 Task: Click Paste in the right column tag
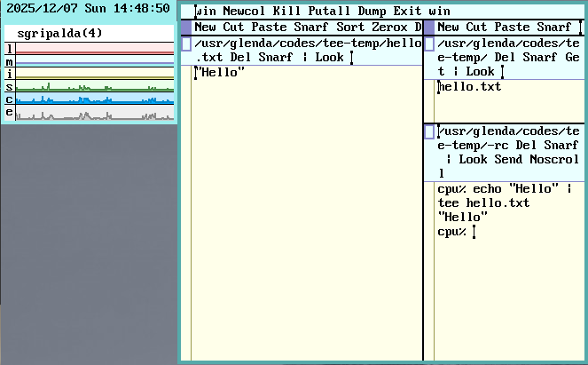coord(512,27)
